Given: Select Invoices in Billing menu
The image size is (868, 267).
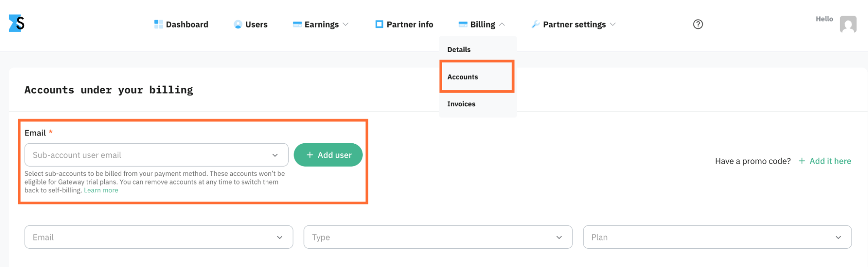Looking at the screenshot, I should coord(461,104).
